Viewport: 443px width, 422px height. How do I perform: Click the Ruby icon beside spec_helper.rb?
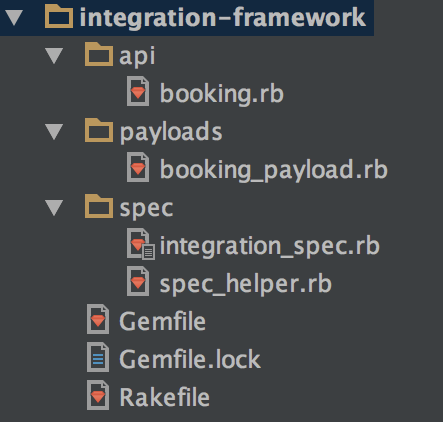pyautogui.click(x=138, y=281)
